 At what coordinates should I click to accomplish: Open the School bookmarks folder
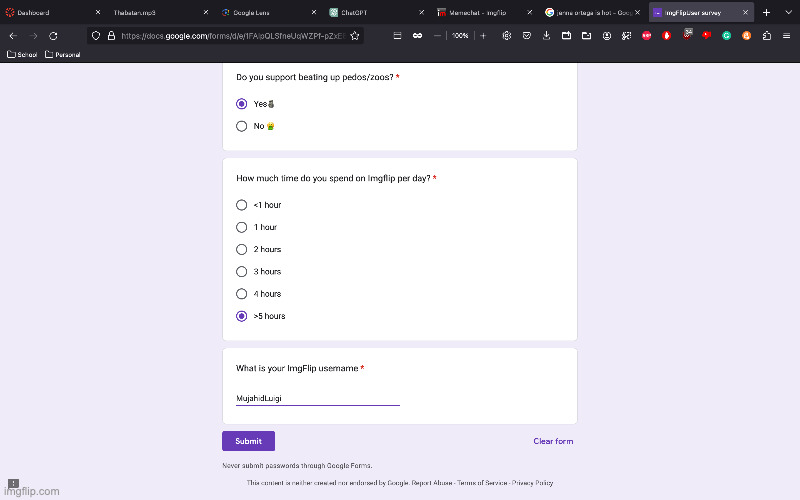pyautogui.click(x=23, y=54)
